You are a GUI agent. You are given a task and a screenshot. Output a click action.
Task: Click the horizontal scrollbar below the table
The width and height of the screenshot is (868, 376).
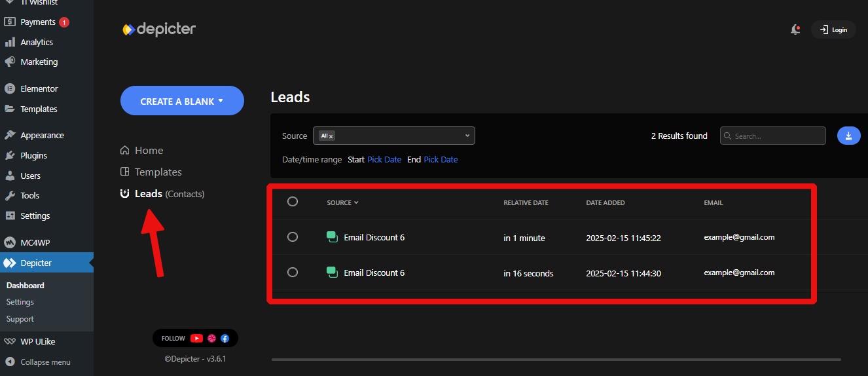(556, 359)
